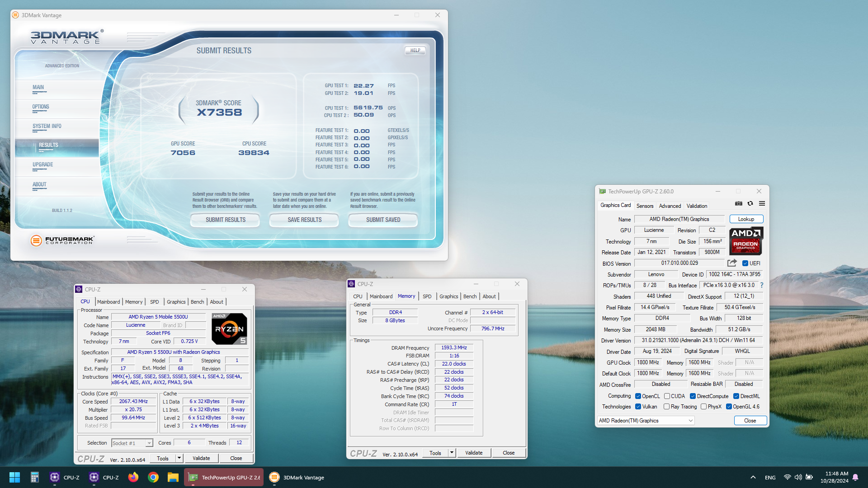Click the GPU-Z refresh icon

click(x=750, y=204)
